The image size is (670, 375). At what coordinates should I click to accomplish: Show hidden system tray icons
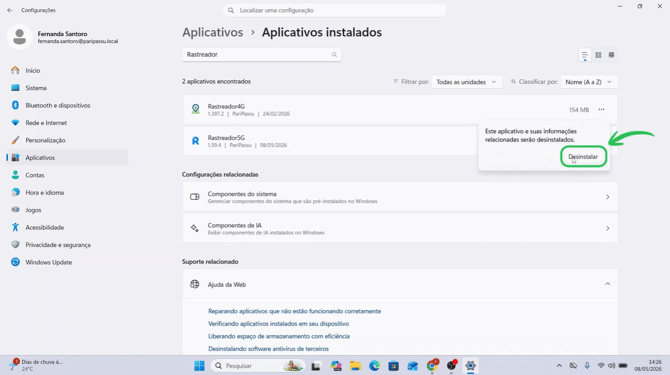click(559, 366)
